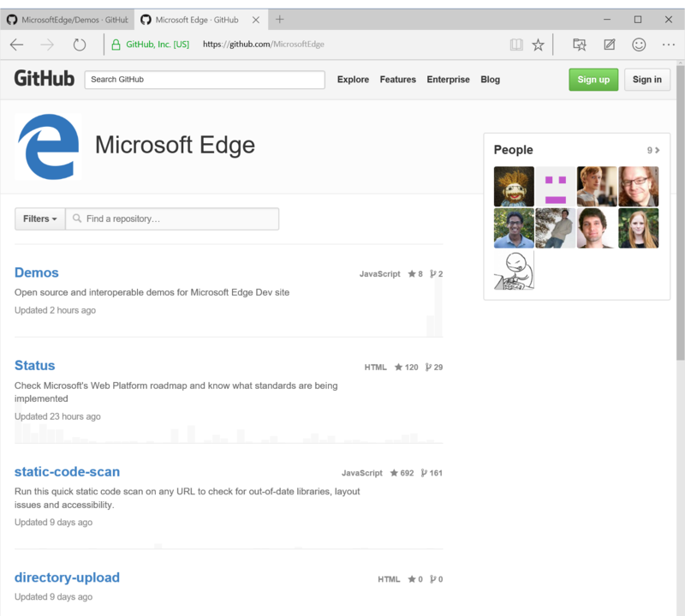This screenshot has height=616, width=685.
Task: Open a new tab with plus icon
Action: pos(280,19)
